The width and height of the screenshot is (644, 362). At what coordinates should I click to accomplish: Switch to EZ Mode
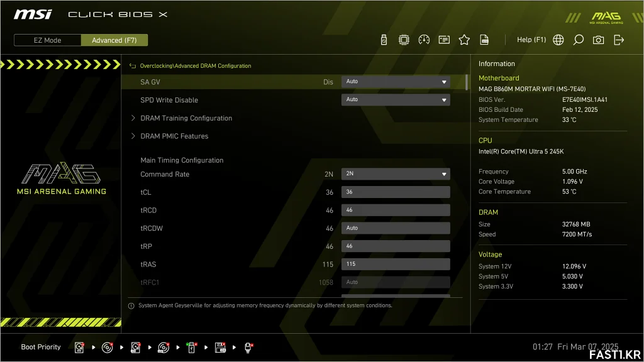click(x=48, y=40)
